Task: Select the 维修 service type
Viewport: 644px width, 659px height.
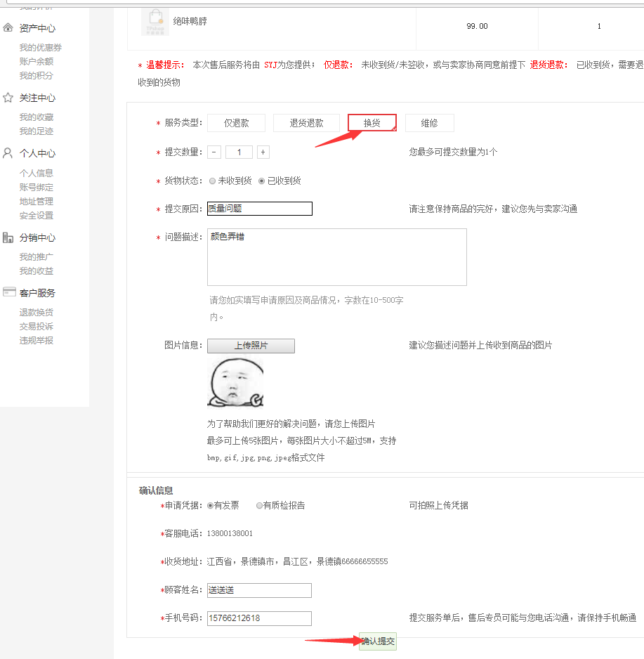Action: click(x=429, y=123)
